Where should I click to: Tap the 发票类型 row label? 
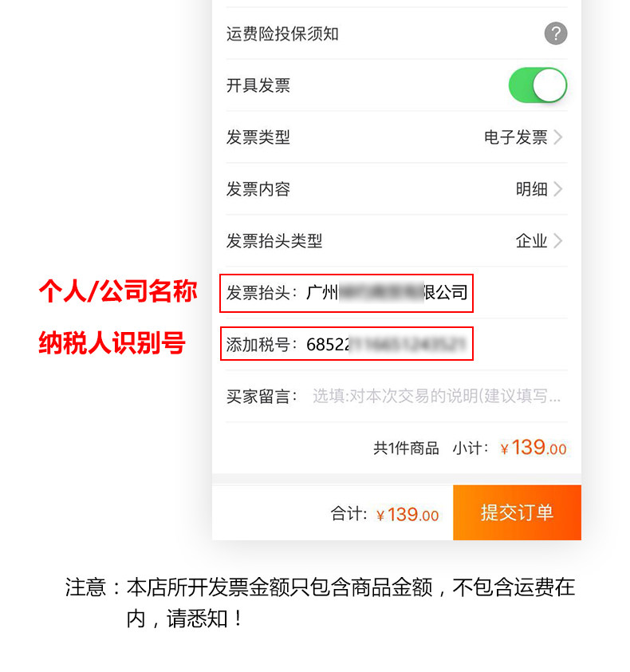coord(258,137)
